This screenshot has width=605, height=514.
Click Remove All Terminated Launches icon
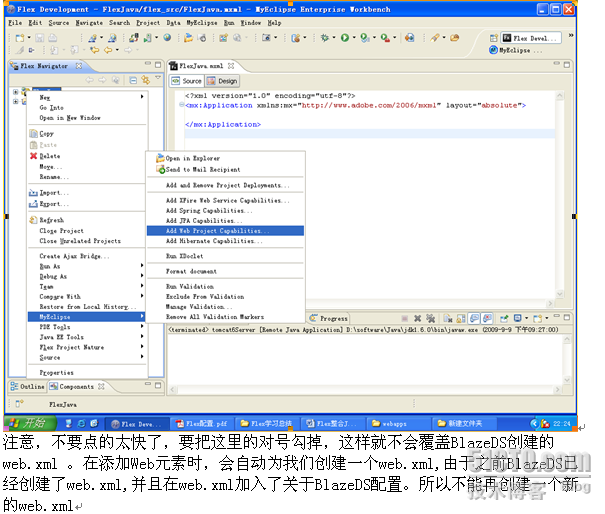(431, 318)
